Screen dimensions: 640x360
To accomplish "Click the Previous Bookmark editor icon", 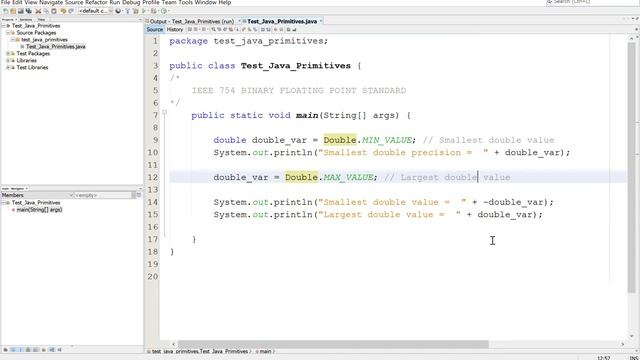I will (244, 29).
